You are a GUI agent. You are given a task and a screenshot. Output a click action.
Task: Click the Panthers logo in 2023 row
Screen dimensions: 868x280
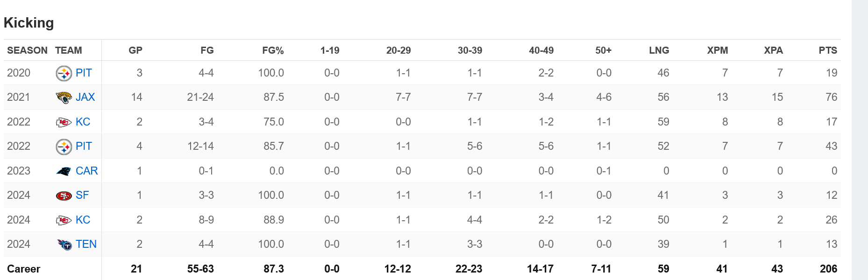64,171
